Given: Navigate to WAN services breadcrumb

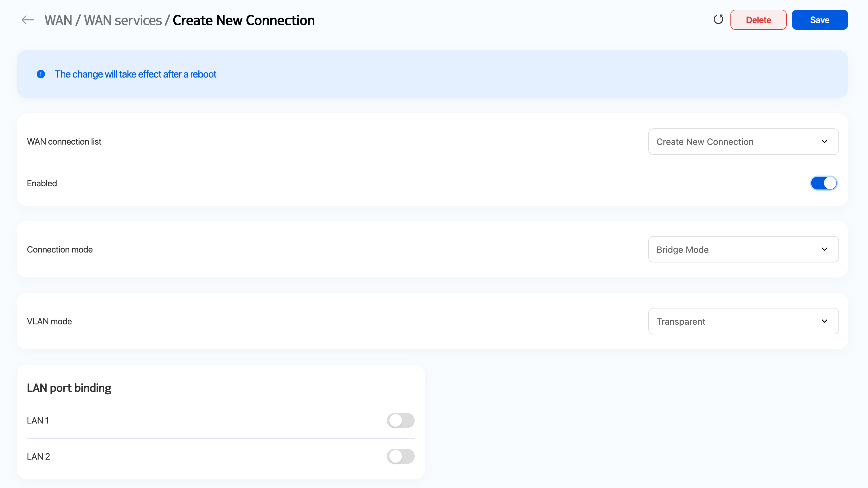Looking at the screenshot, I should click(x=123, y=20).
